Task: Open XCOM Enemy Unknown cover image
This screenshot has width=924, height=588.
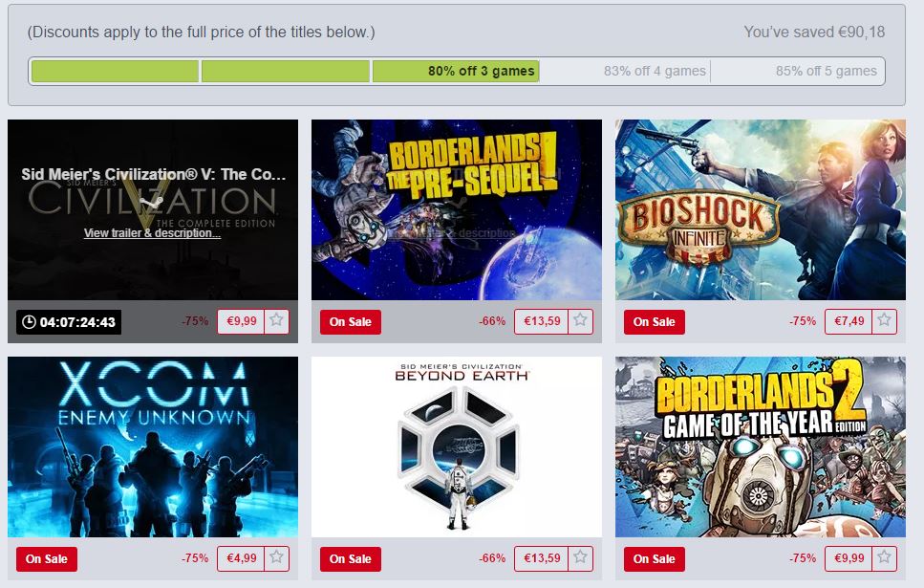Action: tap(153, 447)
